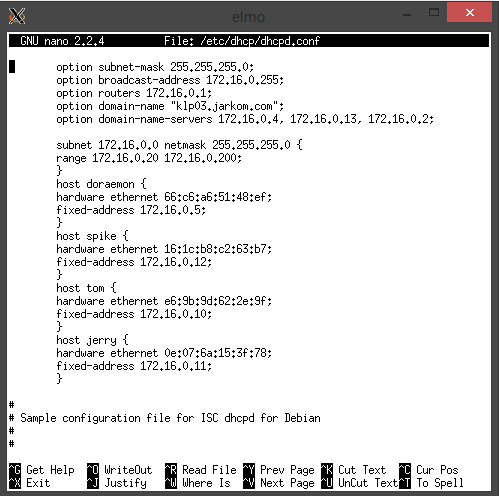This screenshot has height=496, width=499.
Task: Click the domain-name "klp03.jarkom.com" line
Action: tap(170, 106)
